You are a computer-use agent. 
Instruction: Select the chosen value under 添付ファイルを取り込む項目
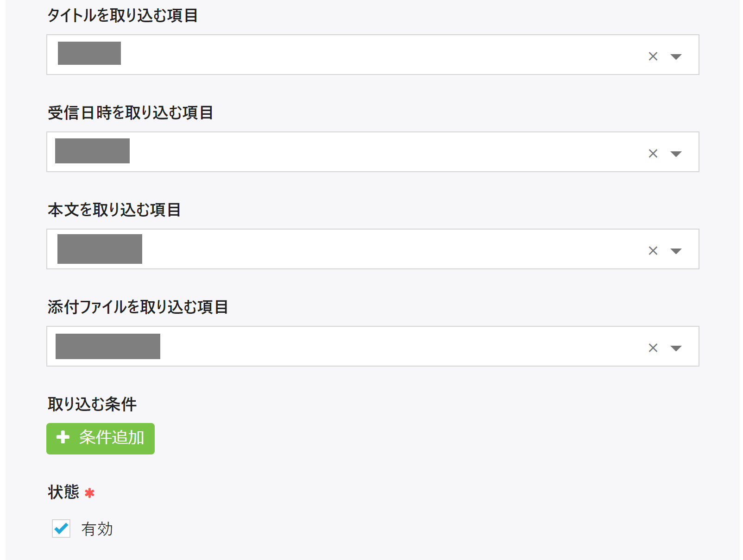pyautogui.click(x=108, y=346)
